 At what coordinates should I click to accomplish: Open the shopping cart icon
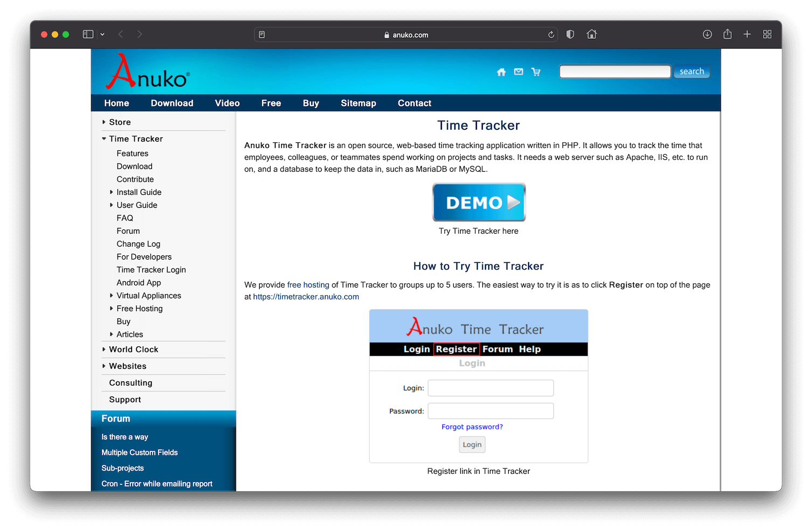pyautogui.click(x=536, y=72)
